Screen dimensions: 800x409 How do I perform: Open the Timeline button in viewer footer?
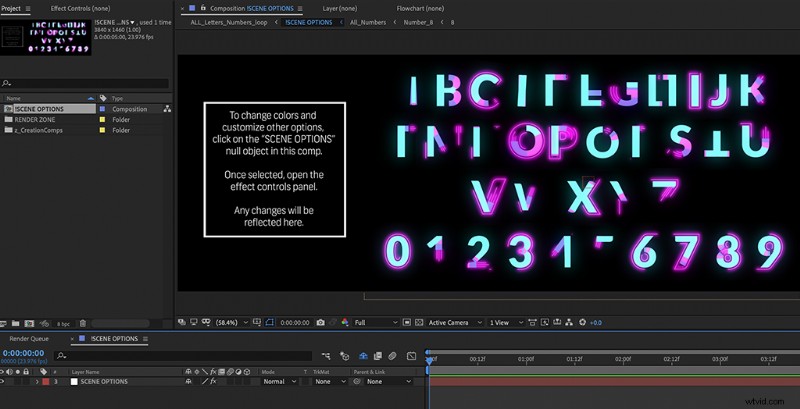tap(557, 322)
